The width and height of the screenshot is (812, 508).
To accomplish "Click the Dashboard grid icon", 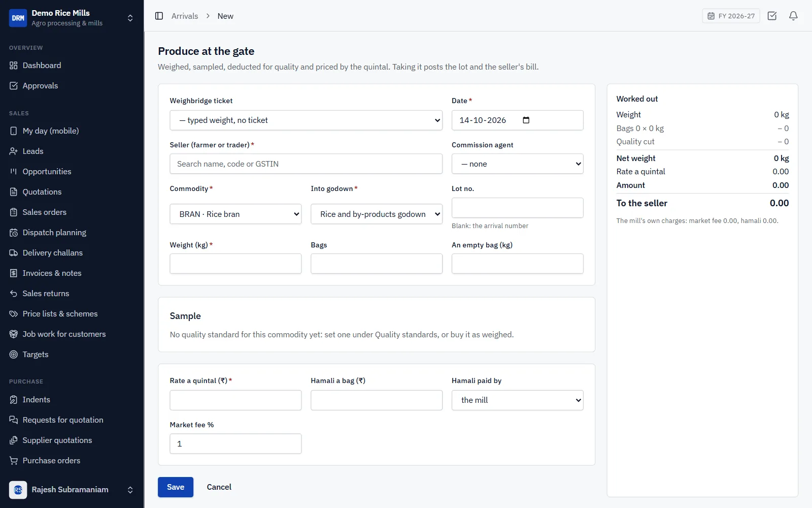I will (14, 66).
